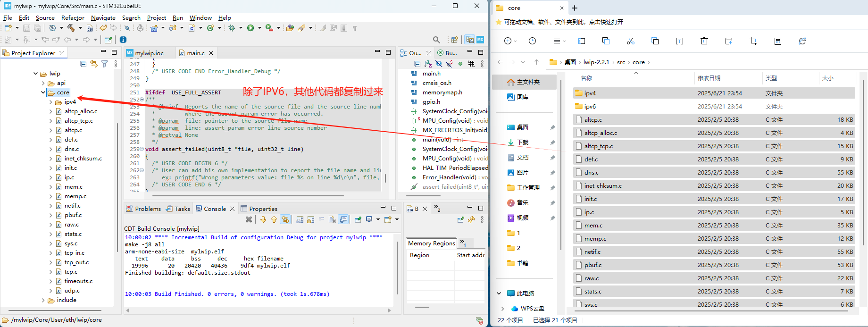
Task: Open the Refactor menu
Action: (73, 18)
